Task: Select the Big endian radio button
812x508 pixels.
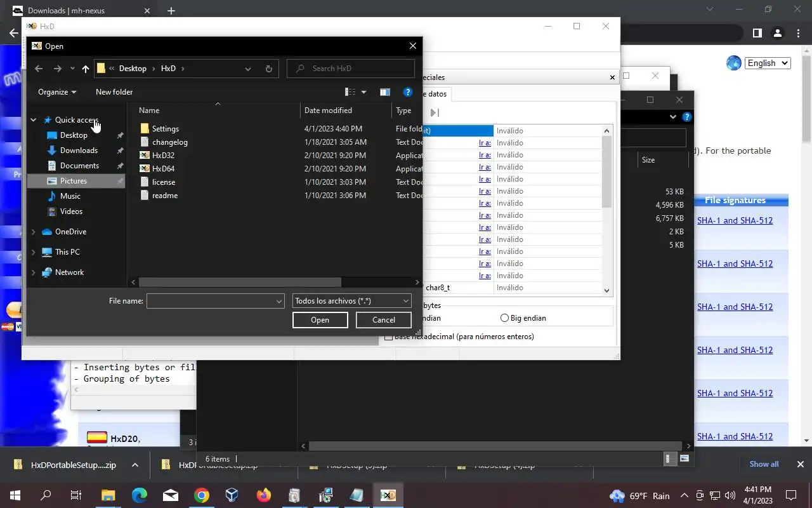Action: [504, 318]
